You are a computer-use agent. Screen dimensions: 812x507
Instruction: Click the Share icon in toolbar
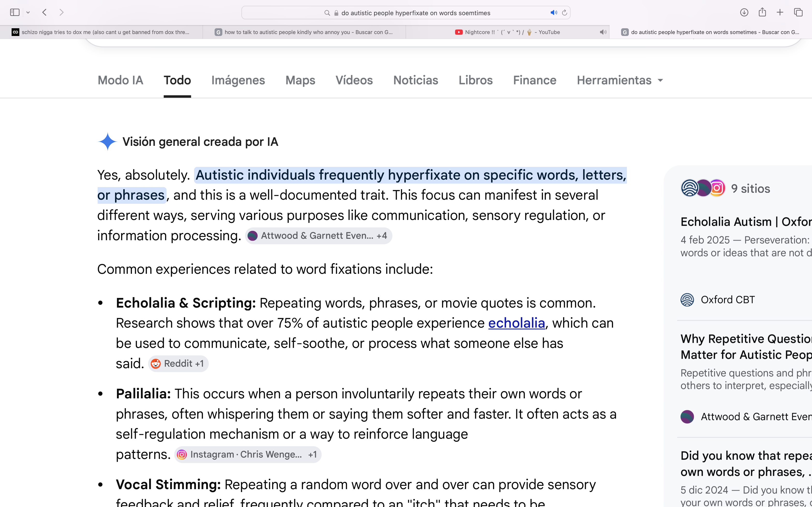coord(762,12)
